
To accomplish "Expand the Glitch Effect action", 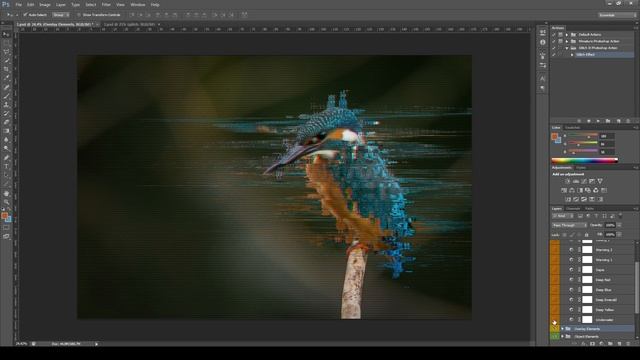I will [571, 54].
